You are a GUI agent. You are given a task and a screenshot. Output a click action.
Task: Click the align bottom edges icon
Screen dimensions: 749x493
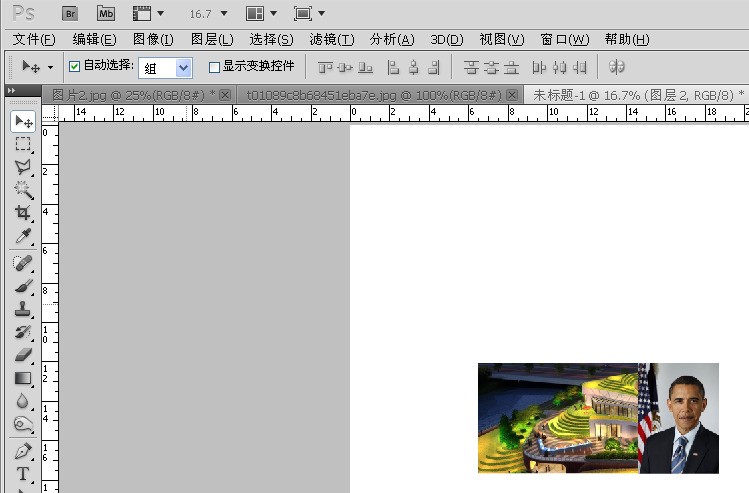pos(365,67)
